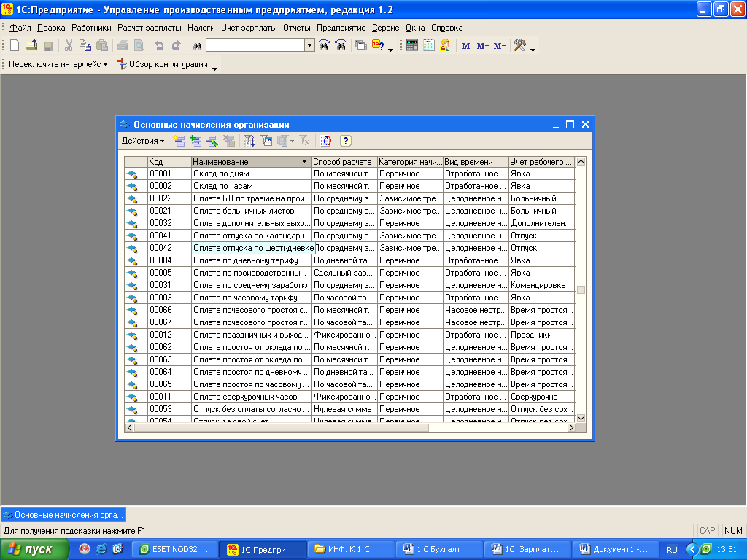The width and height of the screenshot is (747, 560).
Task: Click the Set filter and sorting icon
Action: [249, 141]
